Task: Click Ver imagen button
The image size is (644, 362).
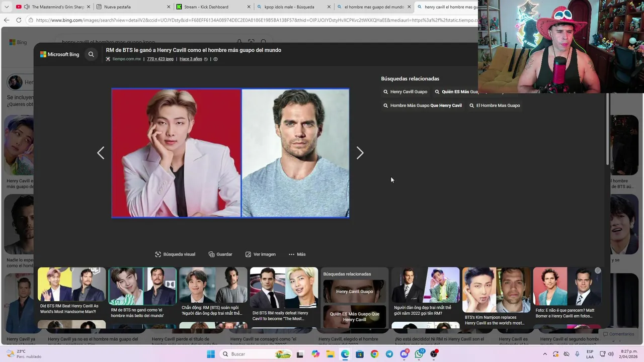Action: point(260,254)
